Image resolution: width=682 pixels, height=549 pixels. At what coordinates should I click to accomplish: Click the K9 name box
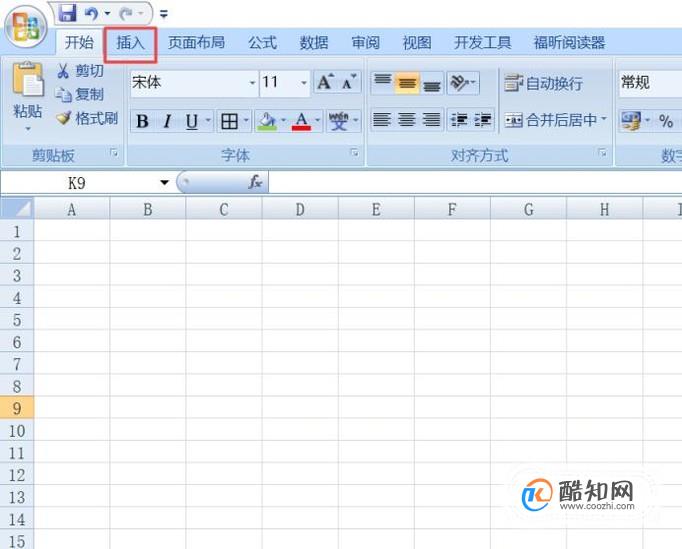(77, 183)
